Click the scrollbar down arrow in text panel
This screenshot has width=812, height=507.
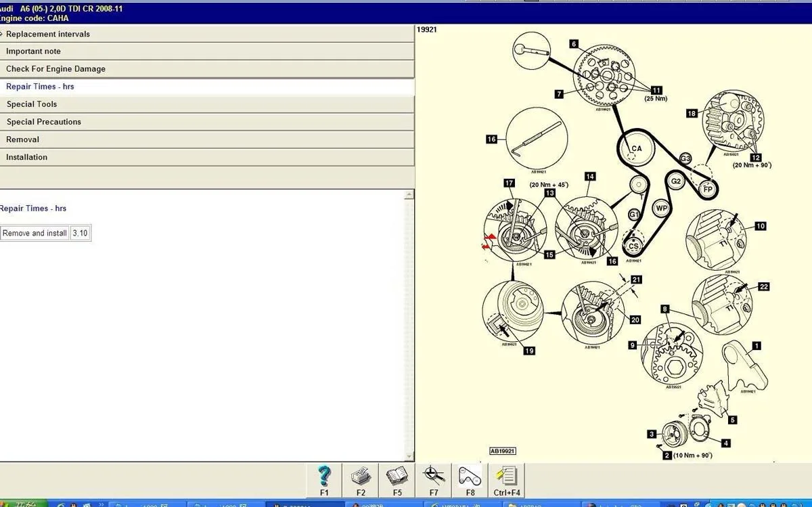[x=409, y=456]
